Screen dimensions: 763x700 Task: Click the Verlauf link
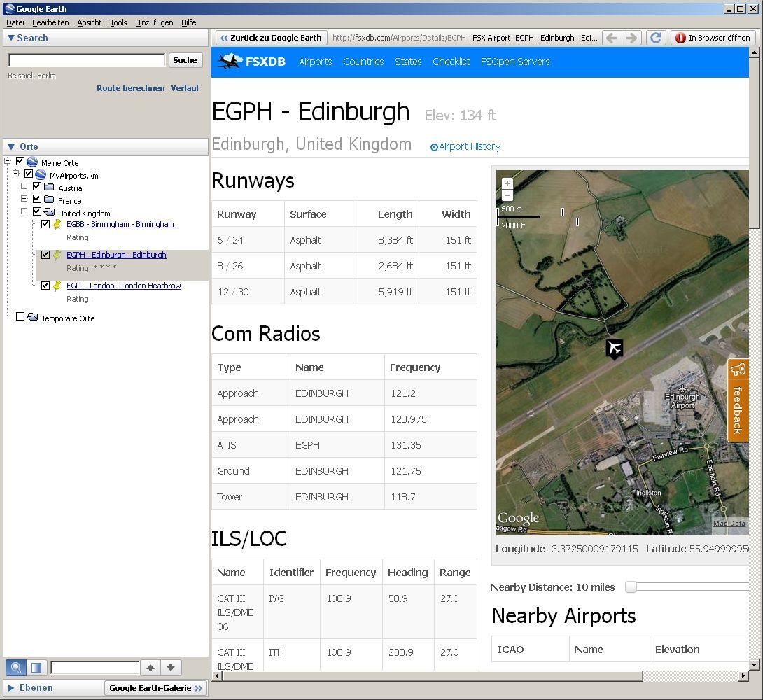pyautogui.click(x=185, y=88)
